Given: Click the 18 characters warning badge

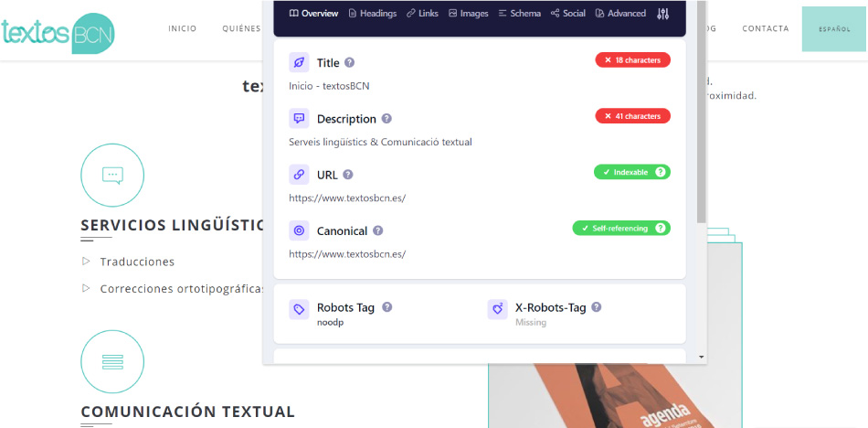Looking at the screenshot, I should point(633,59).
